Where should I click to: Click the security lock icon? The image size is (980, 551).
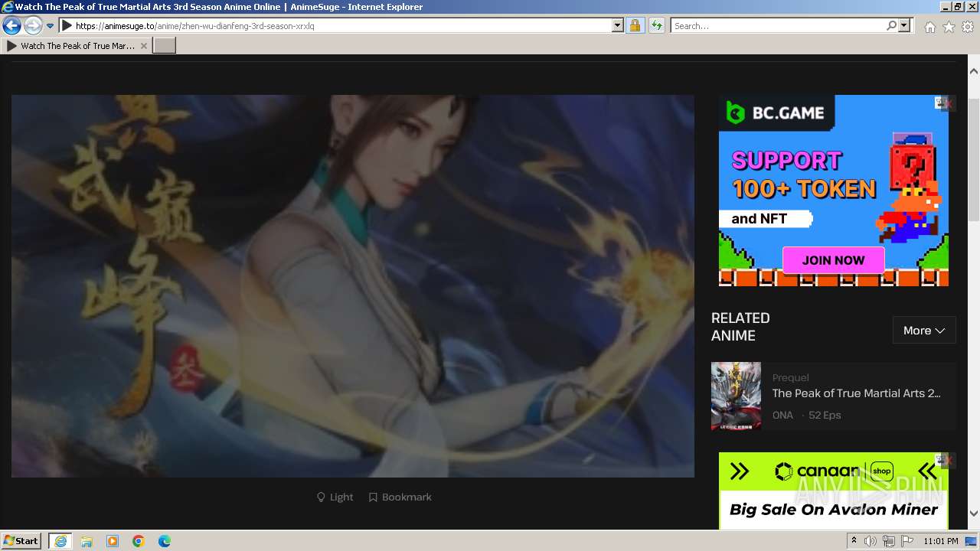[x=635, y=25]
